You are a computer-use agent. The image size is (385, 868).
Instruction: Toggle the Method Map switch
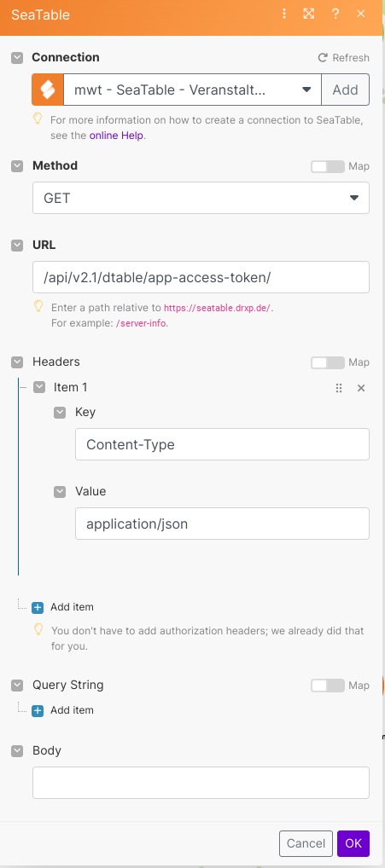(x=328, y=166)
